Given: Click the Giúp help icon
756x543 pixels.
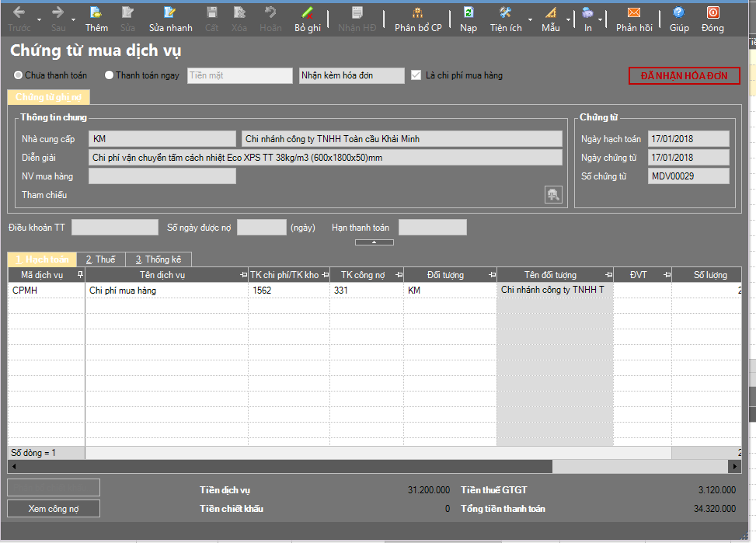Looking at the screenshot, I should click(x=678, y=13).
